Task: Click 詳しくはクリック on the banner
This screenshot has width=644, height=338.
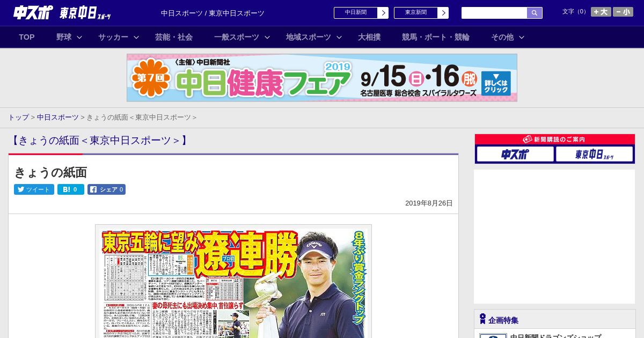Action: point(496,83)
